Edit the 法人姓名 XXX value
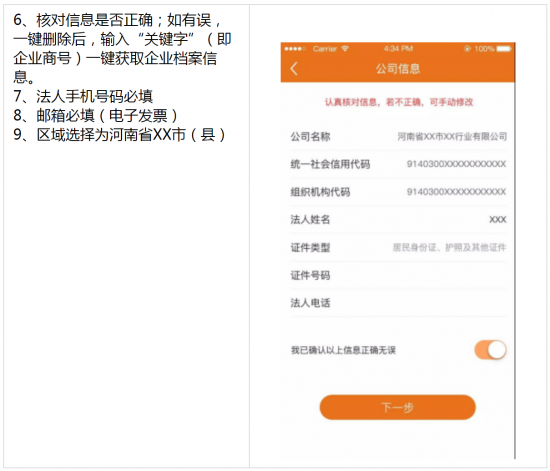 tap(498, 220)
